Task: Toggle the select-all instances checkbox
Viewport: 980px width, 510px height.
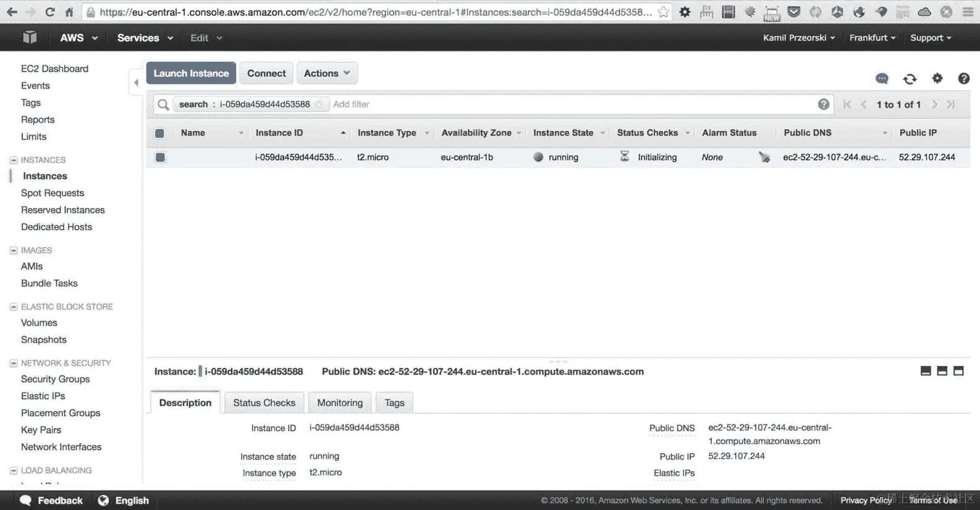Action: click(159, 133)
